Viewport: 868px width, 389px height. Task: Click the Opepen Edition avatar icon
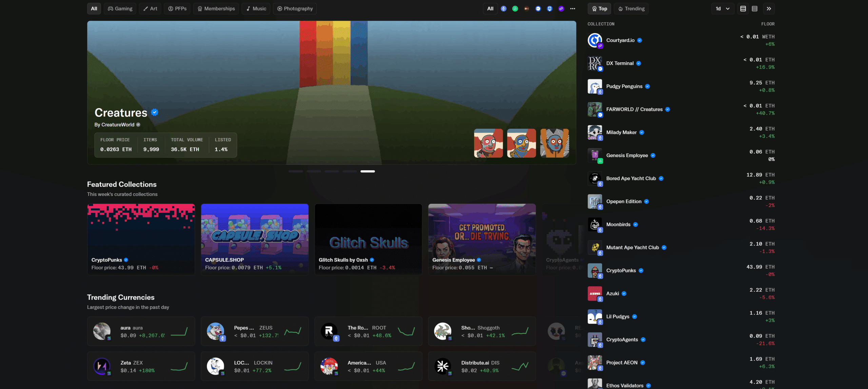pyautogui.click(x=595, y=201)
